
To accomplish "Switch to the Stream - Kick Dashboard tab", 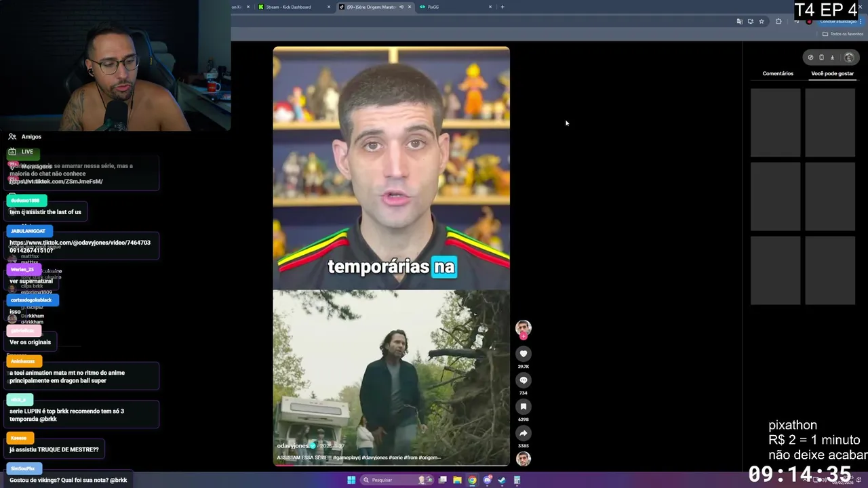I will [289, 7].
